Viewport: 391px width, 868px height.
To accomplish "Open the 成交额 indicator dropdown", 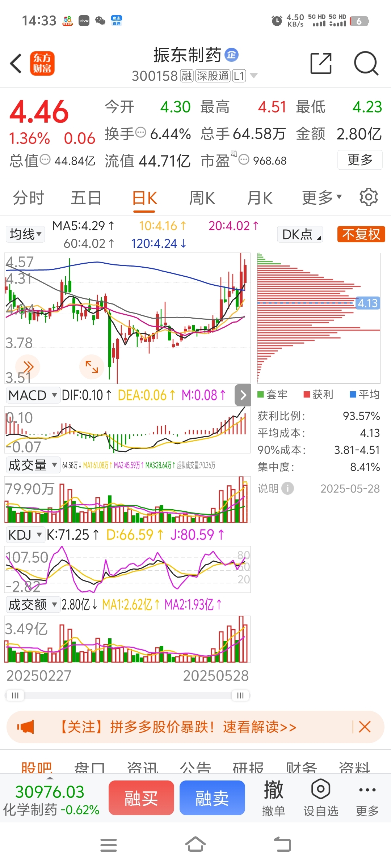I will (33, 604).
